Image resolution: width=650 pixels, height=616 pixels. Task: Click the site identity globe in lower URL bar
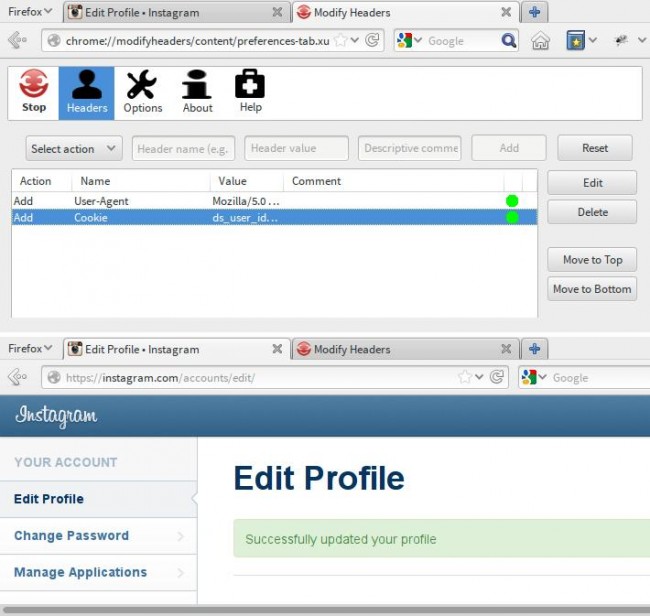[54, 377]
